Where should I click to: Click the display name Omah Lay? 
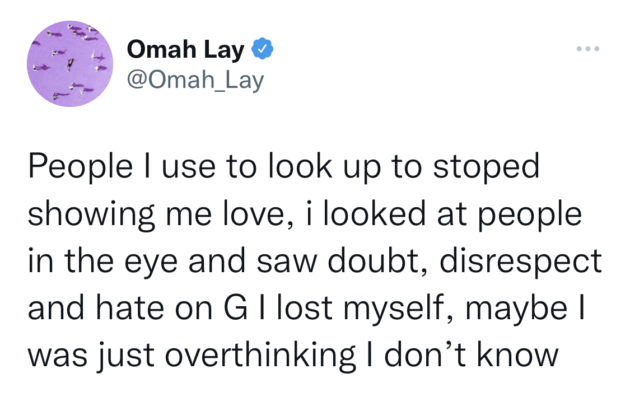click(185, 50)
